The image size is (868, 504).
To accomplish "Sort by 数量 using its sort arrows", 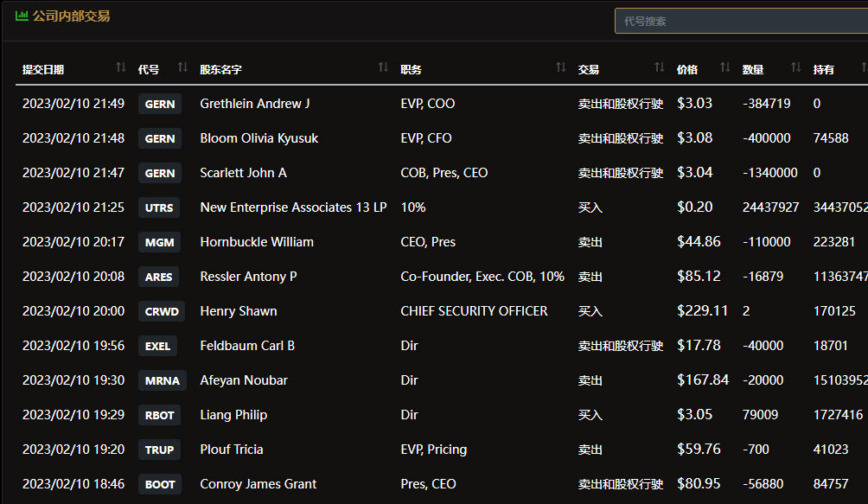I will [796, 67].
